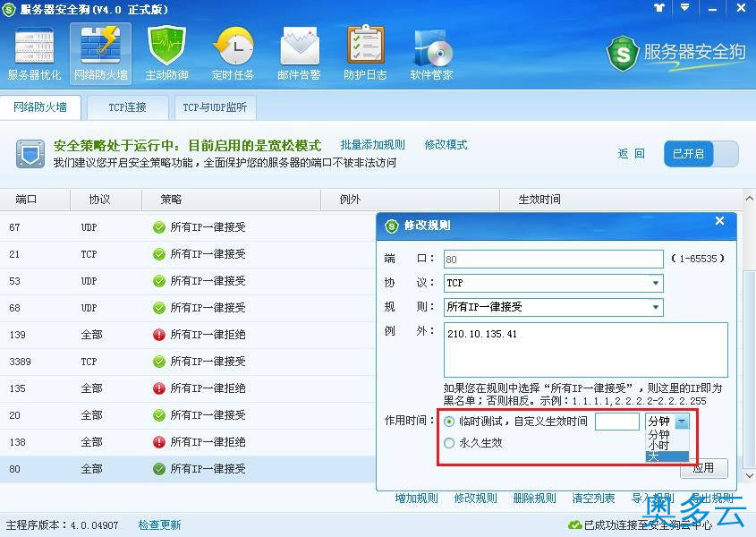Click green status icon for port 3389
This screenshot has width=756, height=537.
tap(159, 362)
